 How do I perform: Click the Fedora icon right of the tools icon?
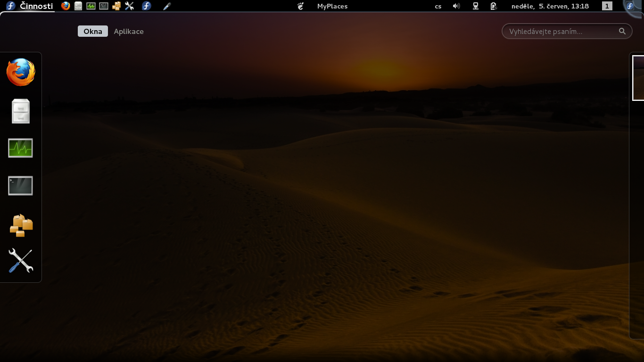point(147,6)
